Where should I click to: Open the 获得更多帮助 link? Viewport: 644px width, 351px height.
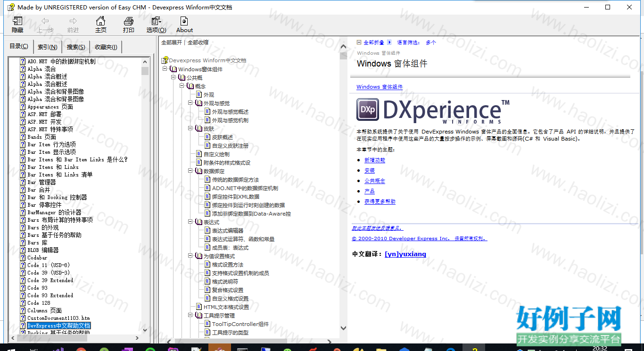click(380, 202)
